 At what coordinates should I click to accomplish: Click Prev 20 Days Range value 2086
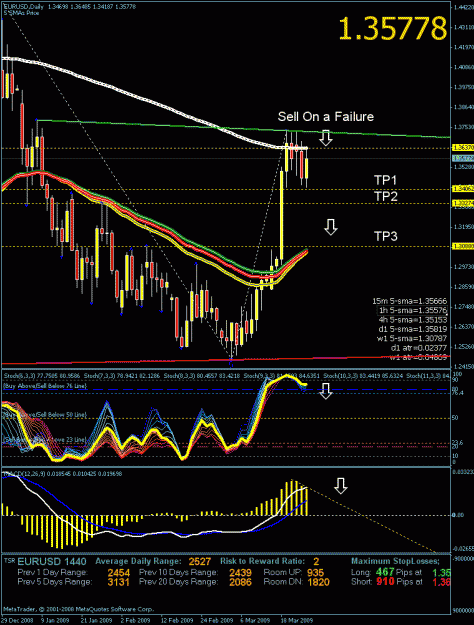(x=240, y=582)
